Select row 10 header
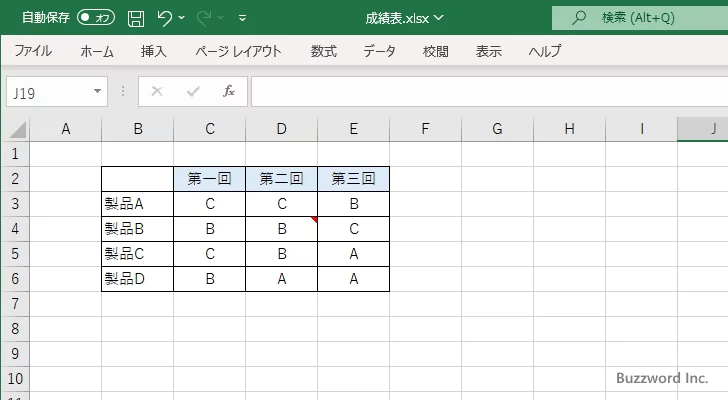This screenshot has height=400, width=728. (15, 379)
